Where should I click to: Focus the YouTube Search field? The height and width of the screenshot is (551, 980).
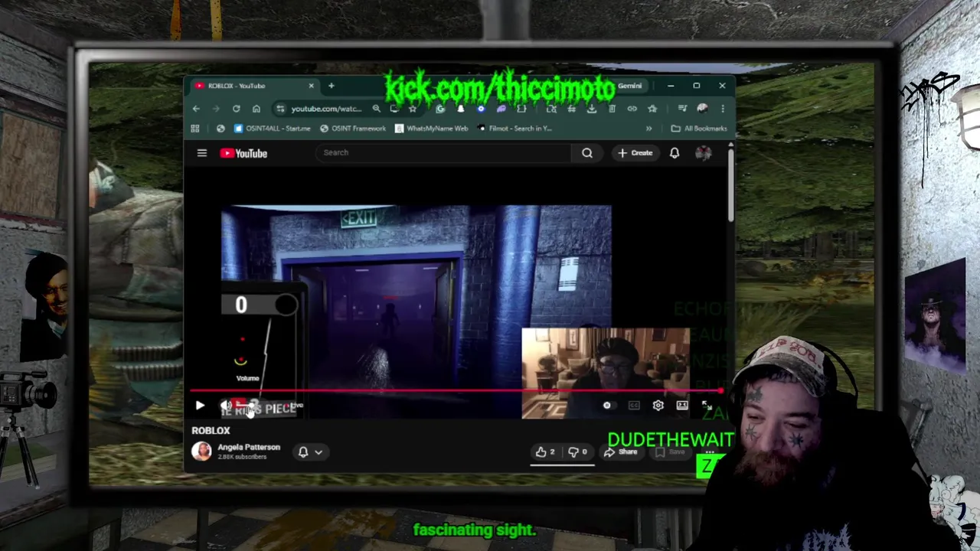(x=444, y=152)
